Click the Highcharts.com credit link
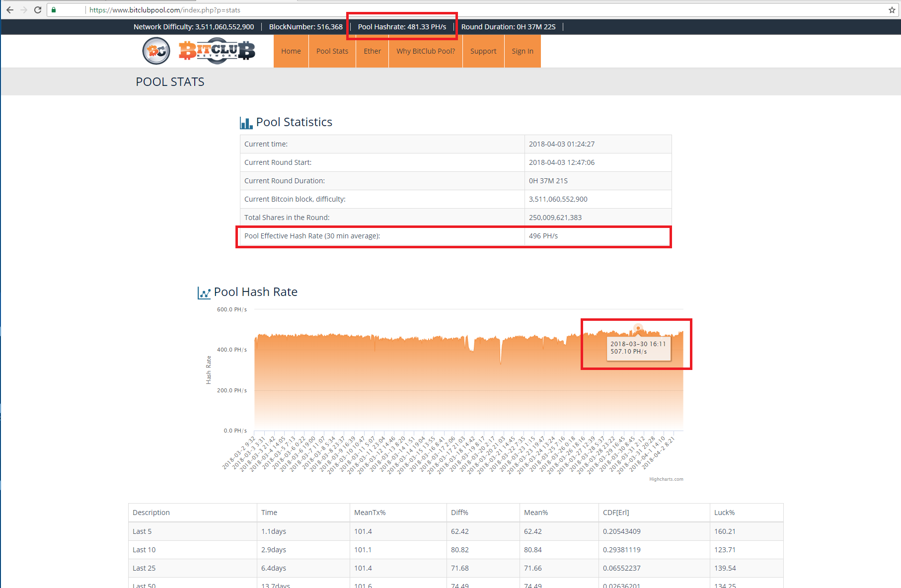901x588 pixels. 666,479
